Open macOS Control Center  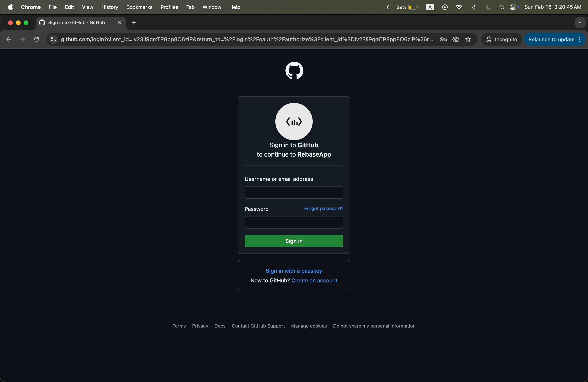click(513, 7)
